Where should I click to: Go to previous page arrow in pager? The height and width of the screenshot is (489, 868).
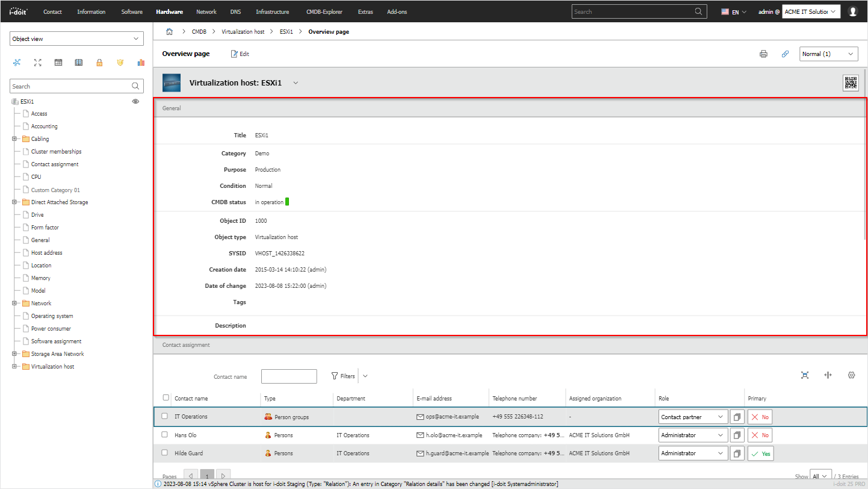click(x=190, y=476)
